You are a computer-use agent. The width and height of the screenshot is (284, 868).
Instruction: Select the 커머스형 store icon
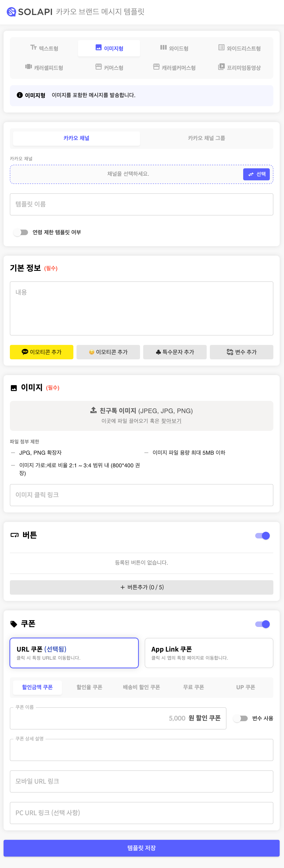(x=98, y=67)
